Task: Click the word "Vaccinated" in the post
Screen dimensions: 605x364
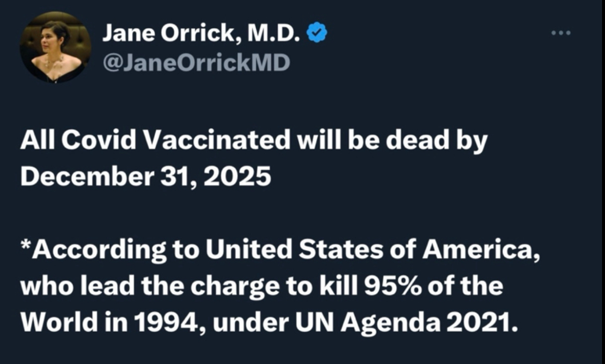Action: pyautogui.click(x=217, y=142)
